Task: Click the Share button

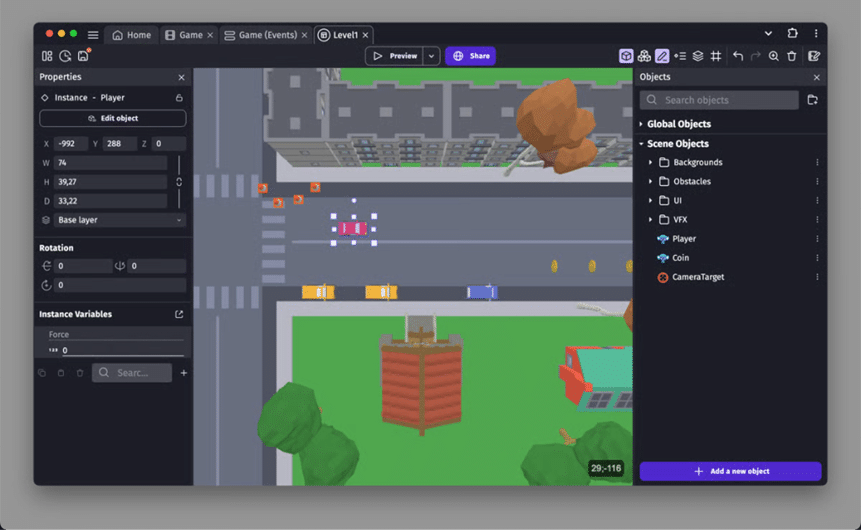Action: (471, 56)
